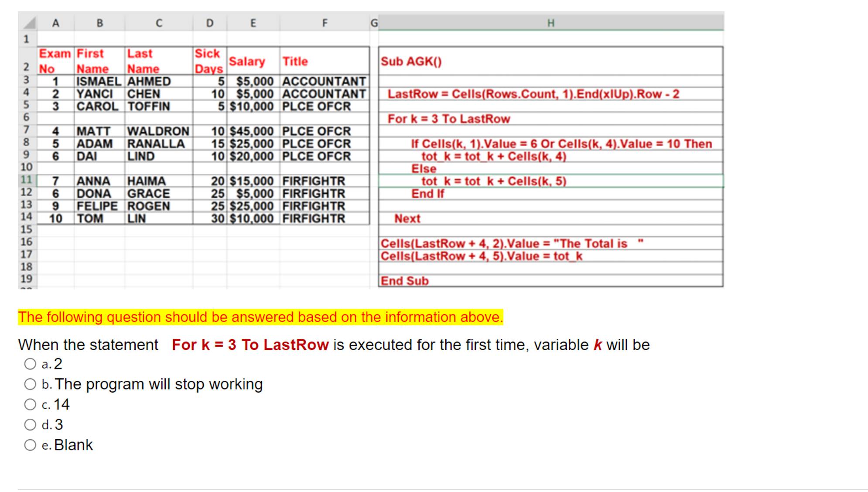Select column E header
The width and height of the screenshot is (868, 492).
coord(253,23)
